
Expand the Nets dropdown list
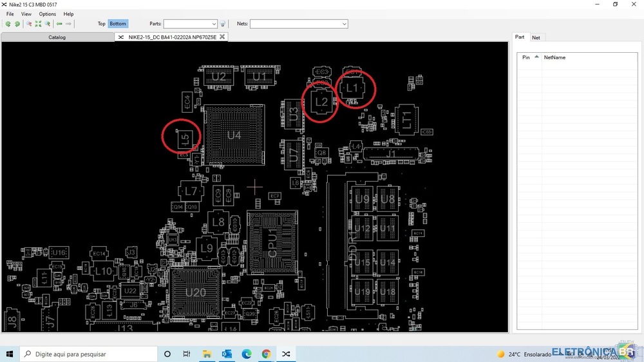[x=344, y=24]
